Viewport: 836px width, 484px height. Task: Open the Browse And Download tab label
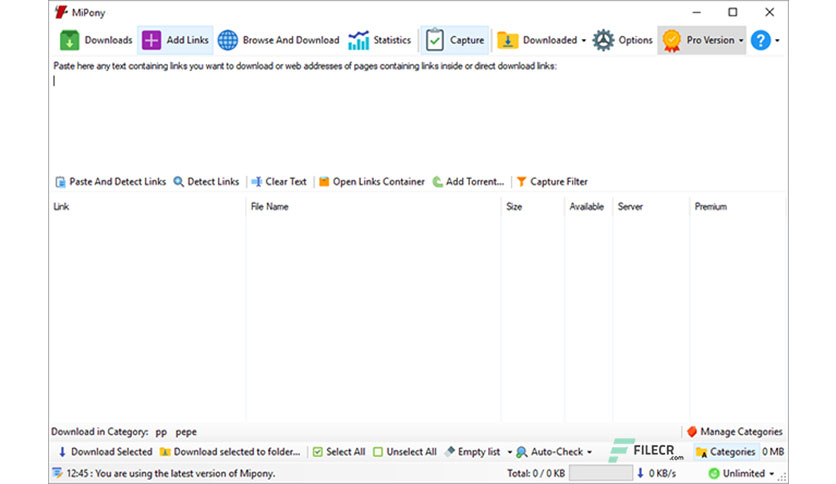(291, 40)
